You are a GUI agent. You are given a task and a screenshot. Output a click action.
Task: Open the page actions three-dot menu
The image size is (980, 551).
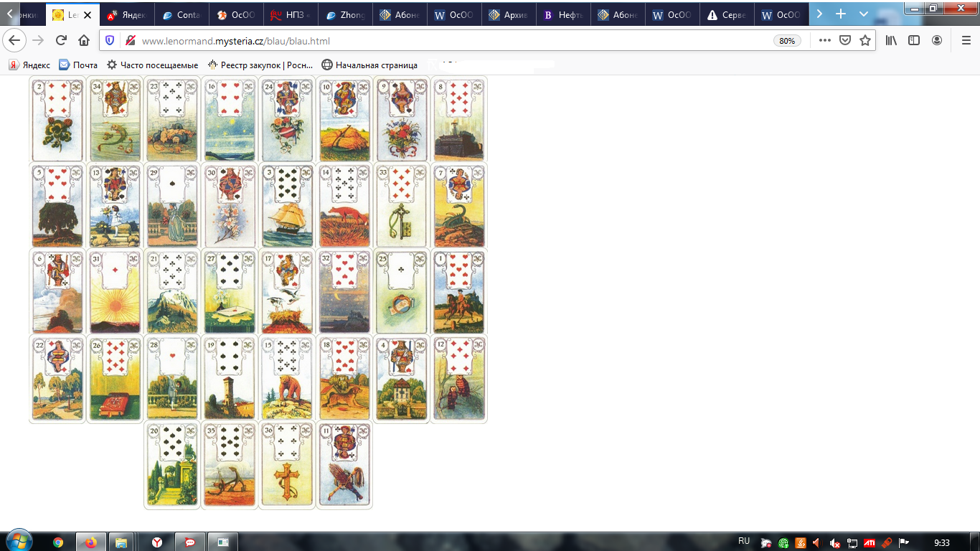[x=825, y=40]
